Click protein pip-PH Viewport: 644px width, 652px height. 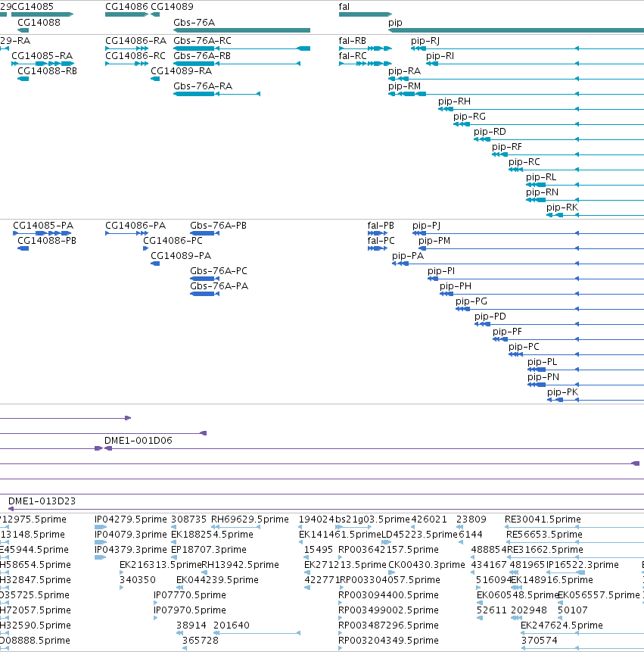(542, 294)
